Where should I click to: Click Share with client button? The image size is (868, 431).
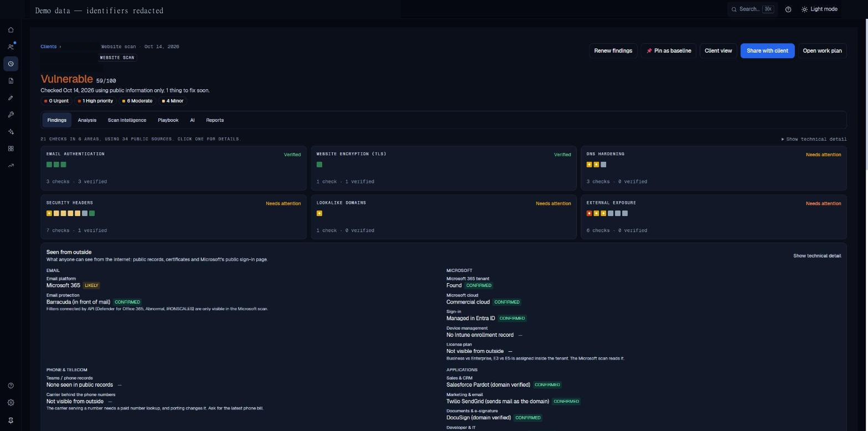(x=767, y=51)
